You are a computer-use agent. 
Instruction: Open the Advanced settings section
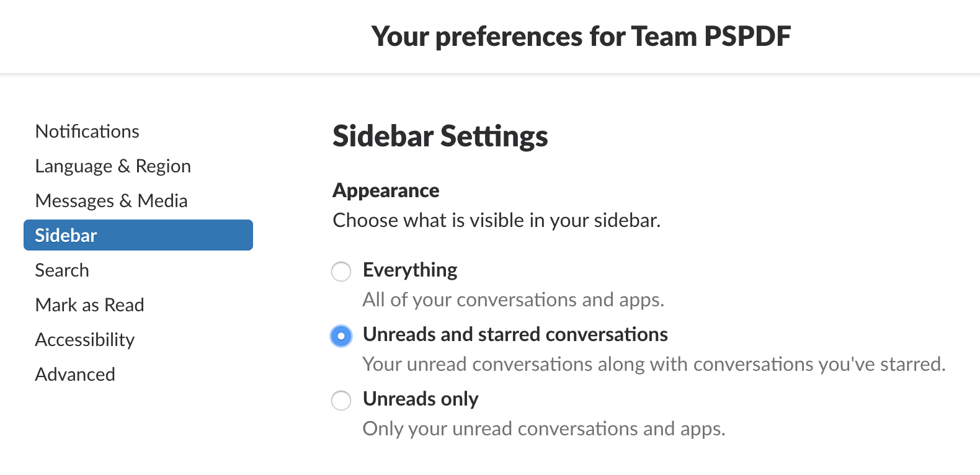[75, 374]
